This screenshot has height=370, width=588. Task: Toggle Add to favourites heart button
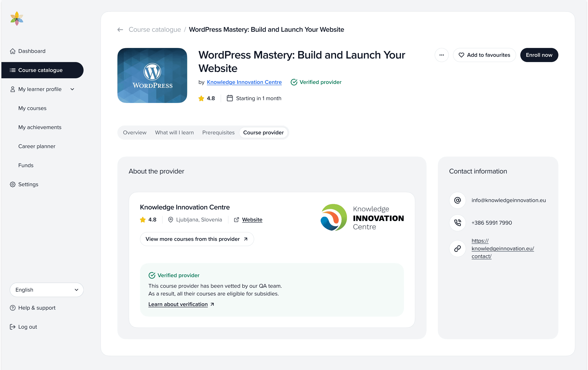click(484, 55)
